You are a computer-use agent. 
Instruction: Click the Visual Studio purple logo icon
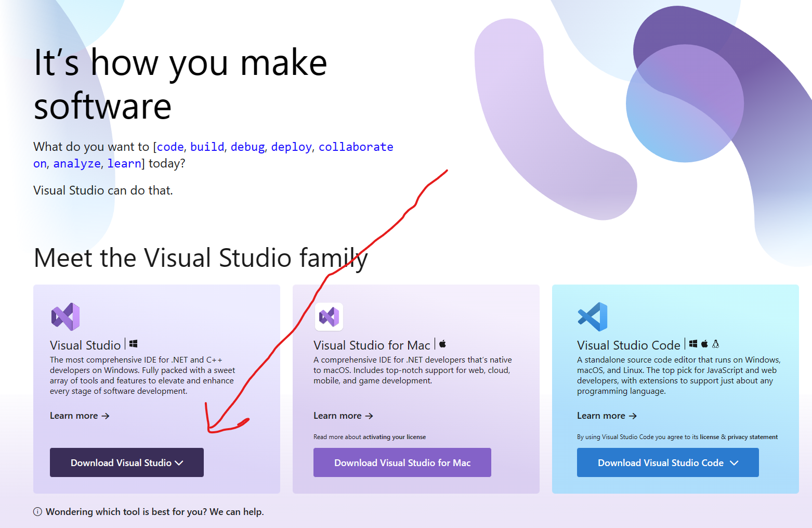[66, 316]
